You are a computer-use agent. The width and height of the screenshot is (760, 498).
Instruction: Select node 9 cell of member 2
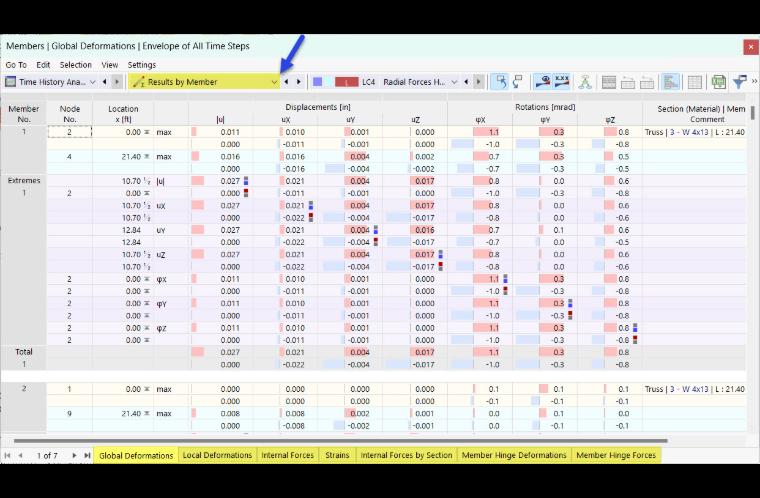[69, 414]
